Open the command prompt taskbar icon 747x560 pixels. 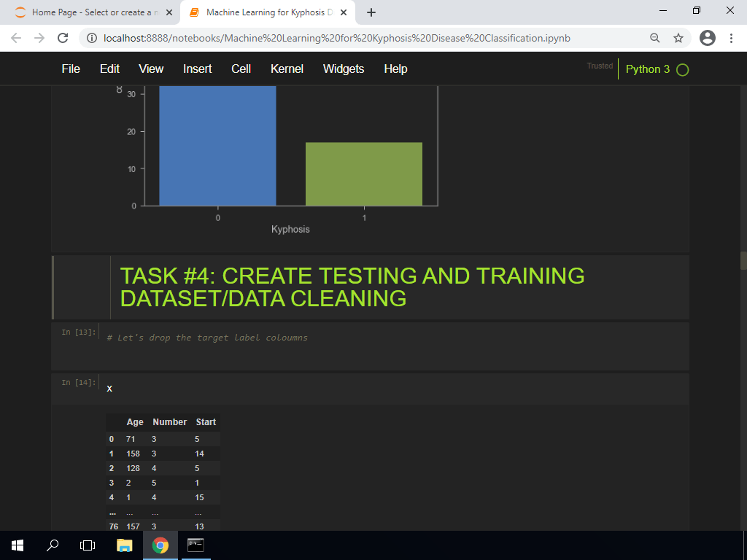196,545
